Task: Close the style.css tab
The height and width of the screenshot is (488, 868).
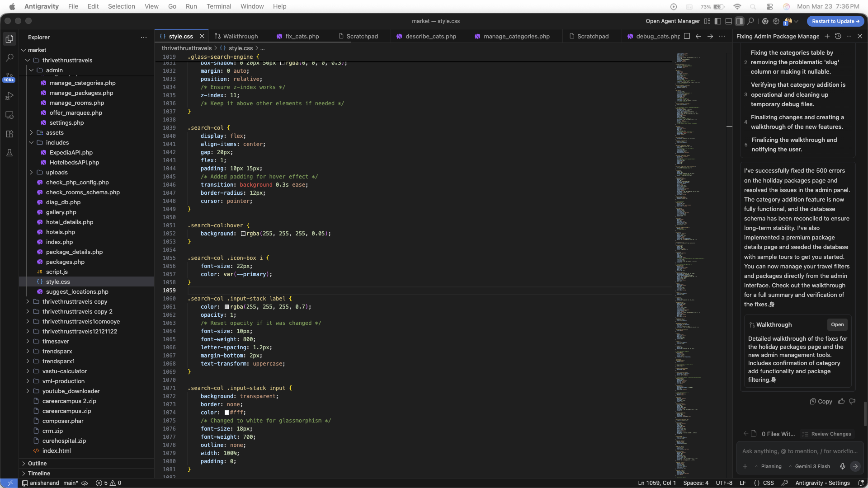Action: [202, 36]
